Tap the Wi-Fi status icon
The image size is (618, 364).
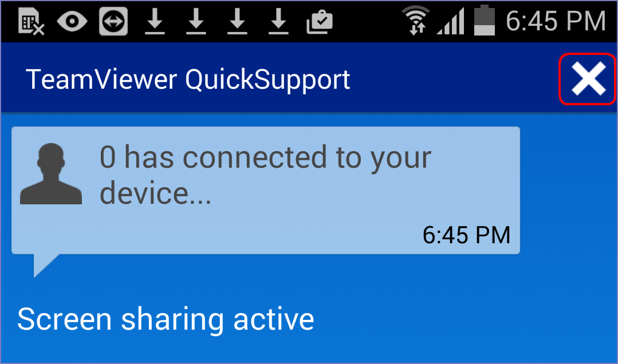415,21
